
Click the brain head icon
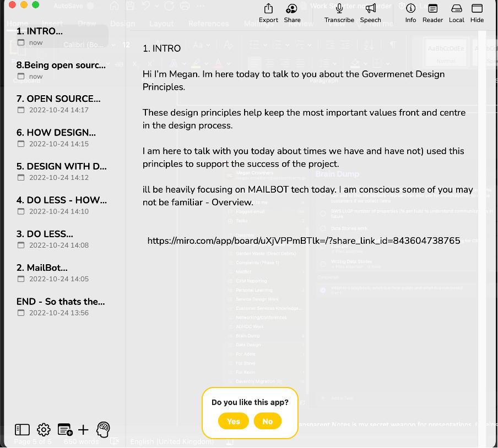103,430
